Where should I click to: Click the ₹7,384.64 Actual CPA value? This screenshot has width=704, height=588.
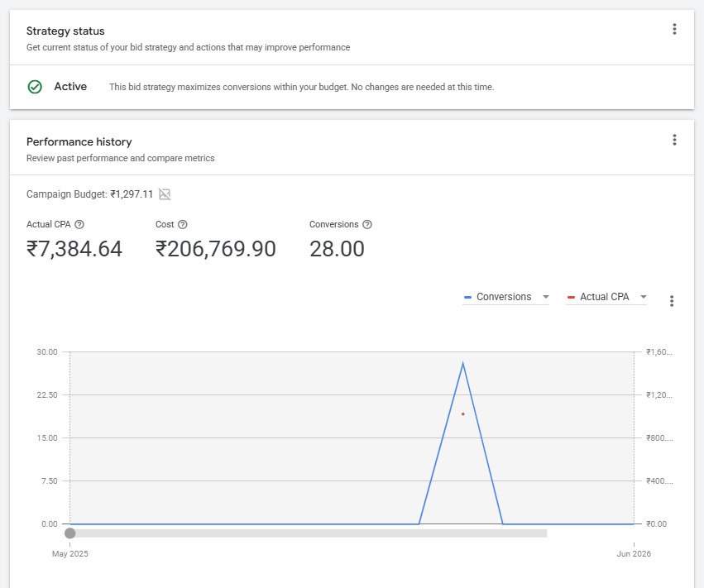coord(74,249)
